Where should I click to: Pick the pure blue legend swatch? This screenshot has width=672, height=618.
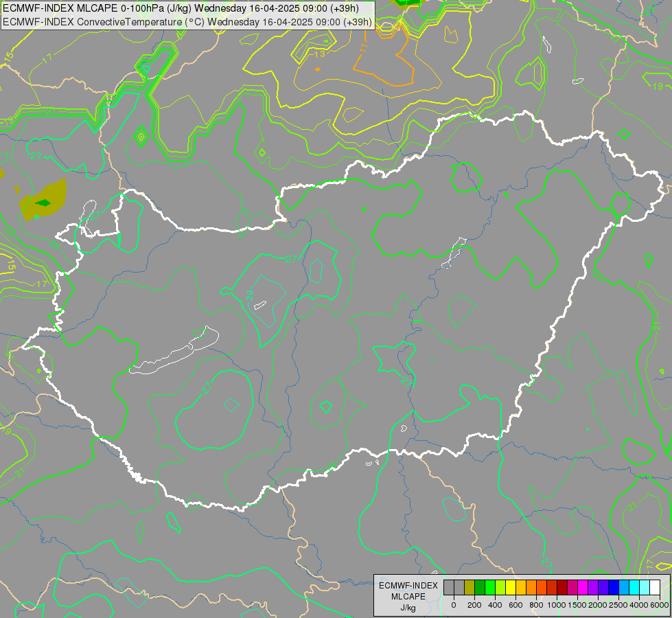(x=614, y=587)
